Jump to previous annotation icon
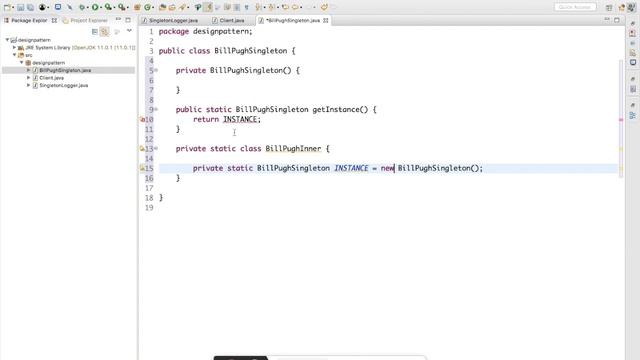Screen dimensions: 640x360 pos(271,7)
